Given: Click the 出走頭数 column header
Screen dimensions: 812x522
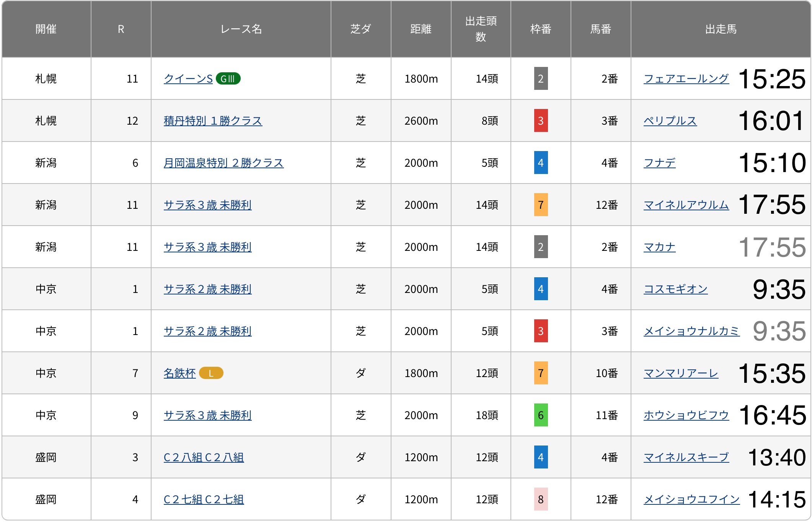Looking at the screenshot, I should pos(481,29).
